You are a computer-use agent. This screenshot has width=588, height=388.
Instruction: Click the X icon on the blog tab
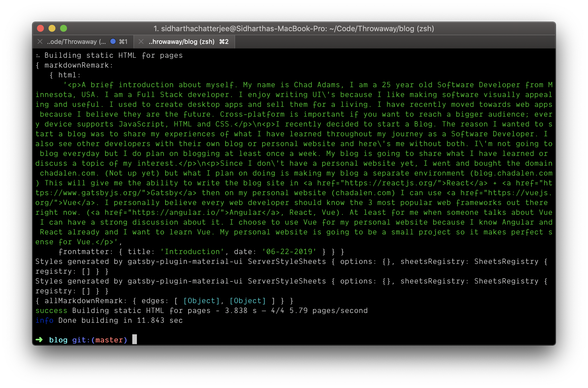pyautogui.click(x=141, y=41)
